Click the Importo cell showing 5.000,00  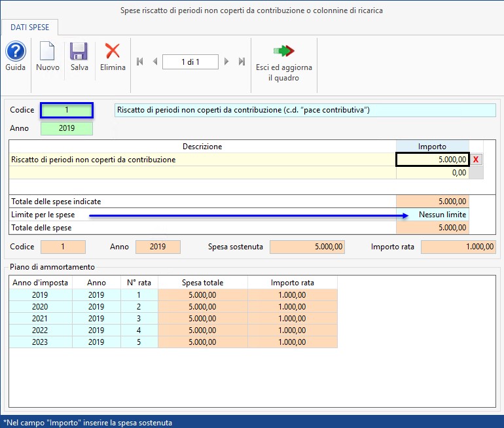click(x=432, y=160)
